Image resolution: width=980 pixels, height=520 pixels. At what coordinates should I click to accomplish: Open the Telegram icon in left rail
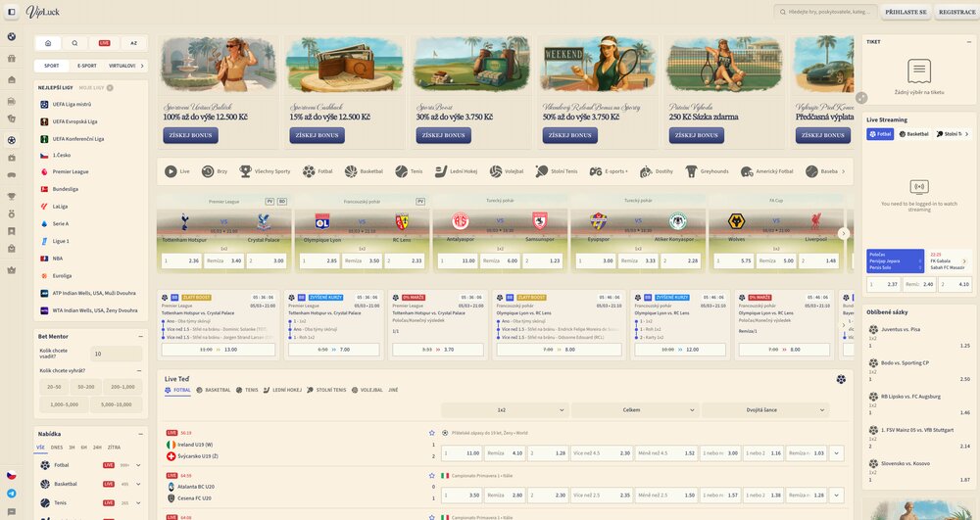[x=11, y=494]
